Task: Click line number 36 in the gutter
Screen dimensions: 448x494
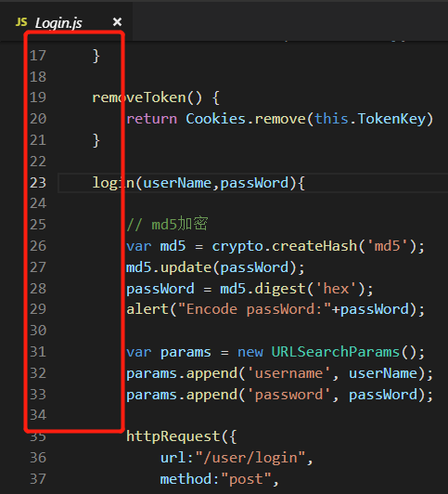Action: pos(38,458)
